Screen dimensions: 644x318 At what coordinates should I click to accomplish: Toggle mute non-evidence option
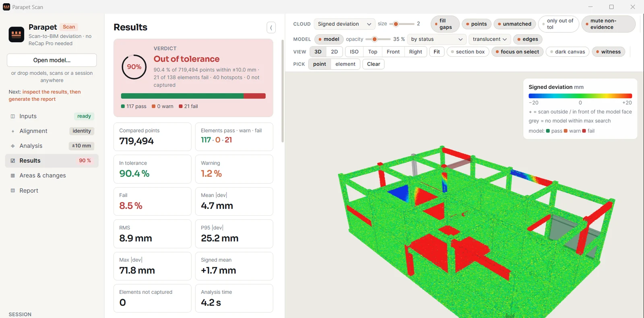click(609, 24)
